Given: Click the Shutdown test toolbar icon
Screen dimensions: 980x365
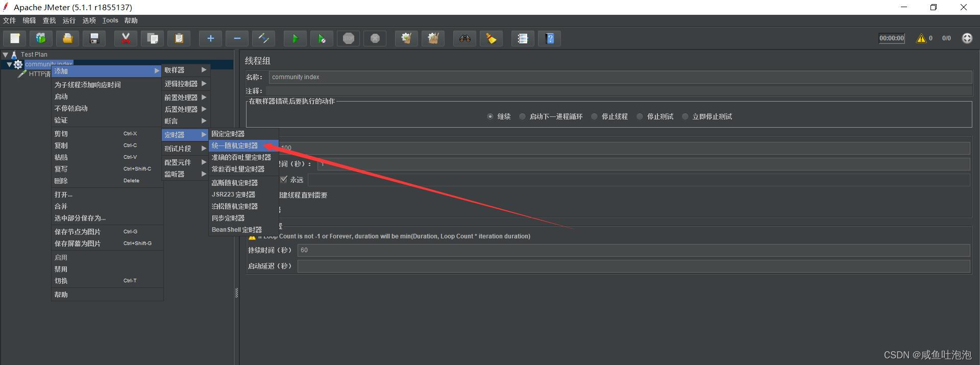Looking at the screenshot, I should pyautogui.click(x=375, y=38).
